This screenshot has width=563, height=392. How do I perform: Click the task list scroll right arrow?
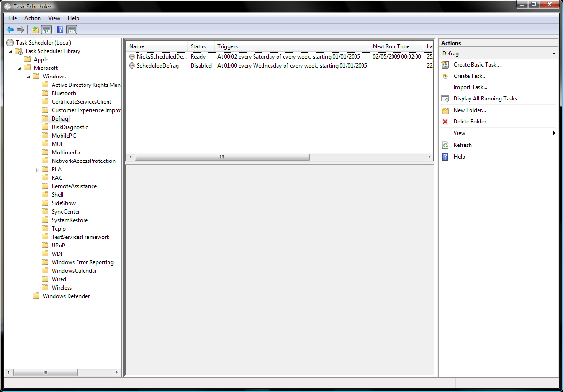pos(429,157)
